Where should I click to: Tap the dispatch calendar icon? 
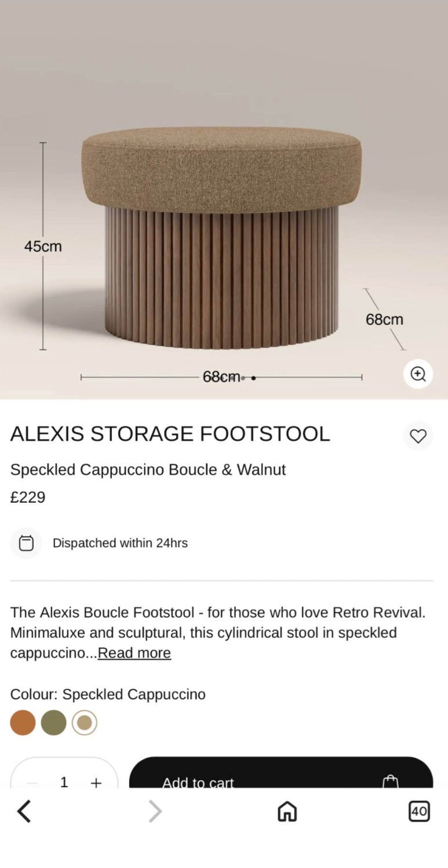coord(26,543)
